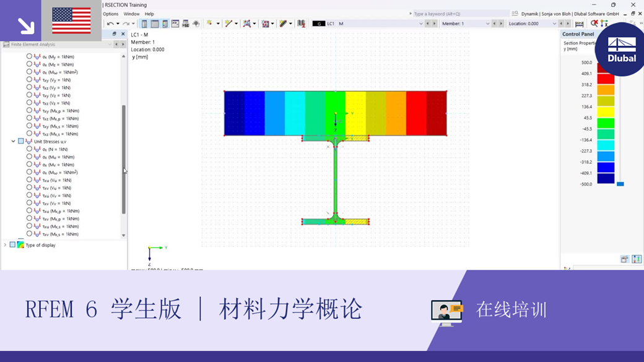Click the yellow-green pencil edit icon

[x=283, y=24]
